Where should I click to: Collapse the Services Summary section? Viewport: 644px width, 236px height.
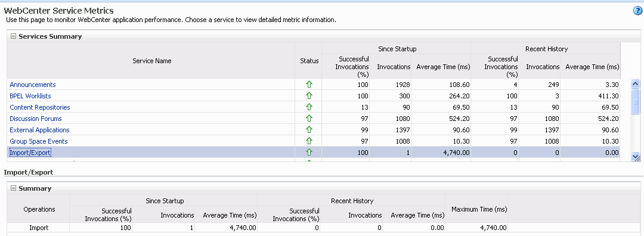[x=13, y=36]
